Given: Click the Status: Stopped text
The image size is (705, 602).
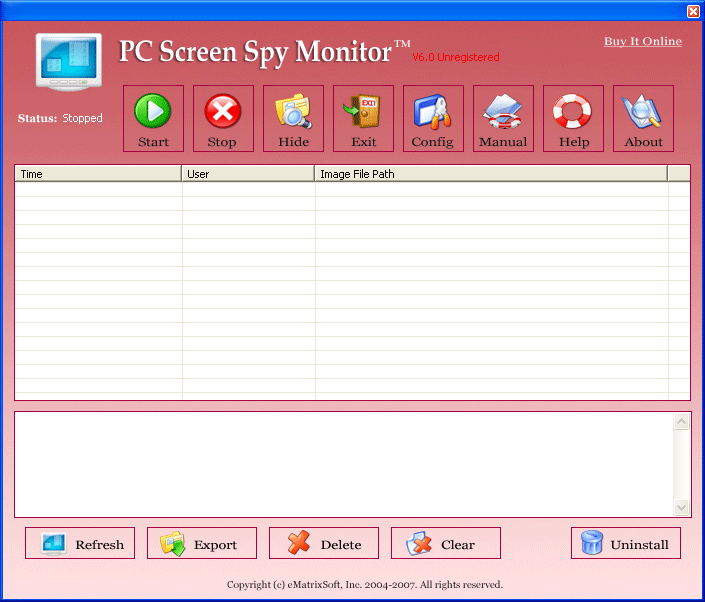Looking at the screenshot, I should coord(60,118).
